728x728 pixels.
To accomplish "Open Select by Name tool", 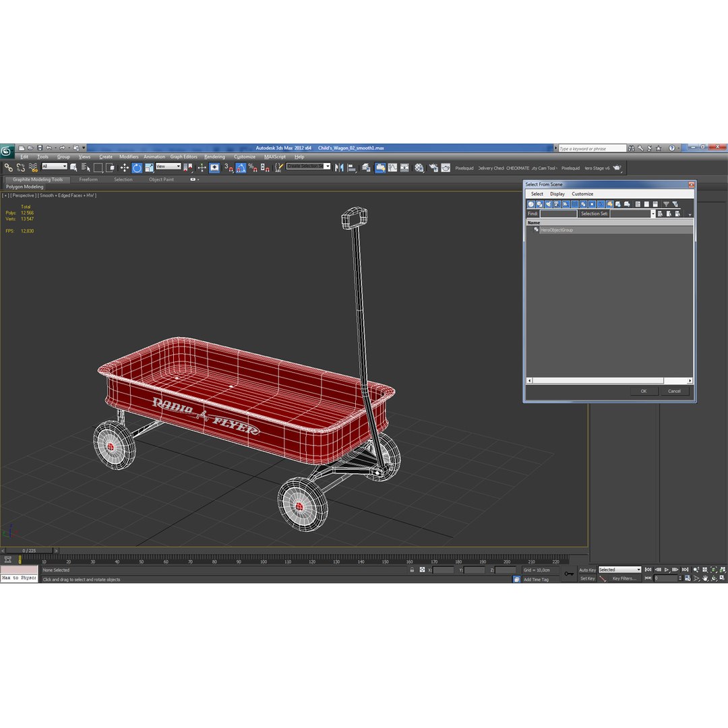I will coord(86,168).
